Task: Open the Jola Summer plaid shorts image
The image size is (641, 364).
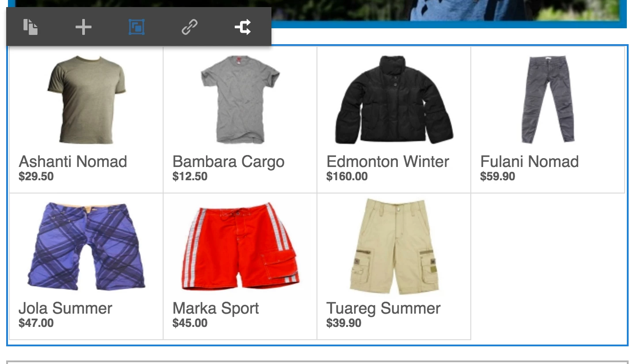Action: (86, 246)
